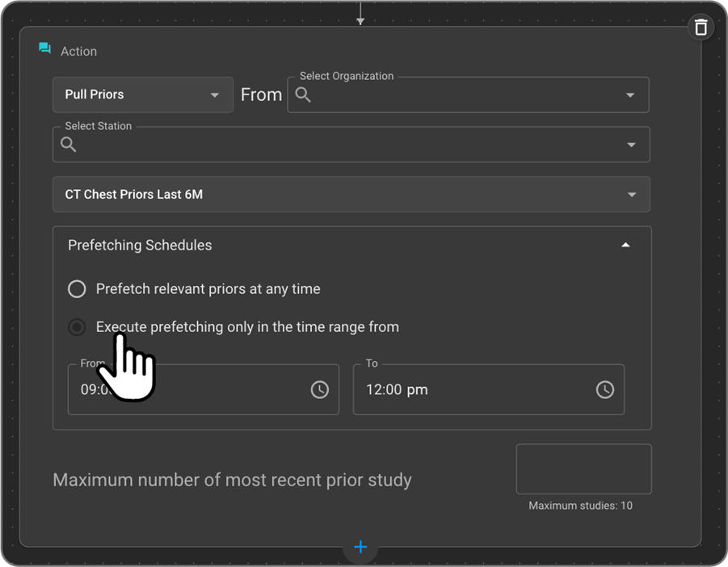Open the From time clock picker icon
This screenshot has height=567, width=728.
(x=320, y=389)
